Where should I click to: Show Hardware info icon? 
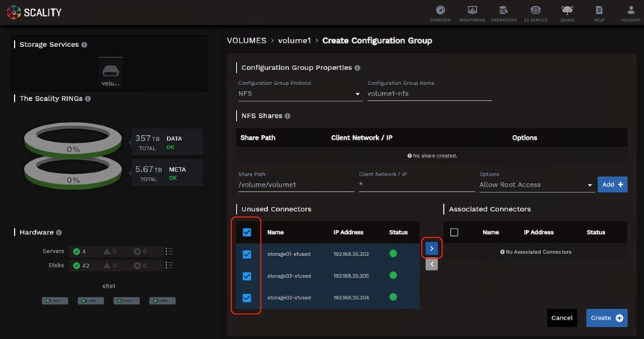(x=59, y=232)
